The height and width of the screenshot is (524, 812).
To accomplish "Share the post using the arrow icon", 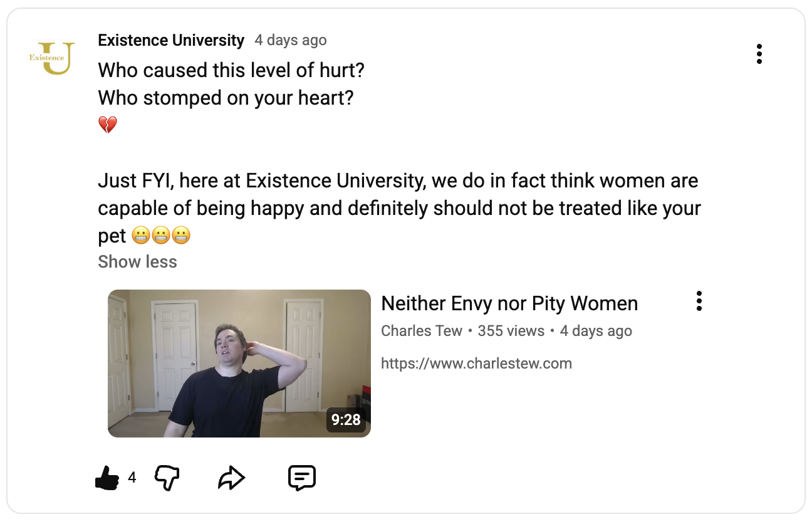I will click(x=231, y=479).
